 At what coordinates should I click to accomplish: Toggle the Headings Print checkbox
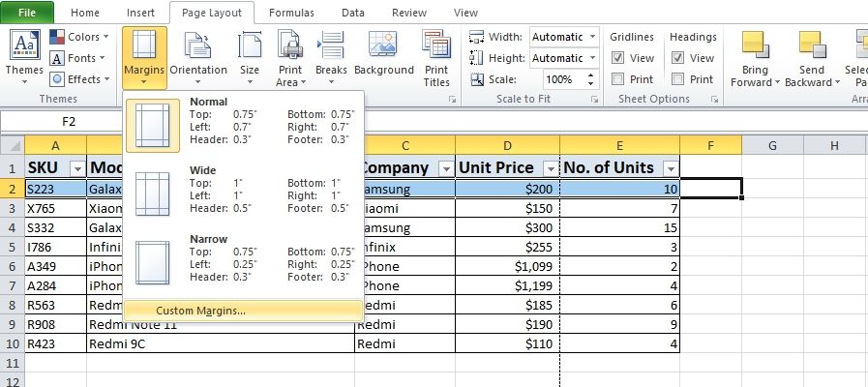tap(677, 79)
